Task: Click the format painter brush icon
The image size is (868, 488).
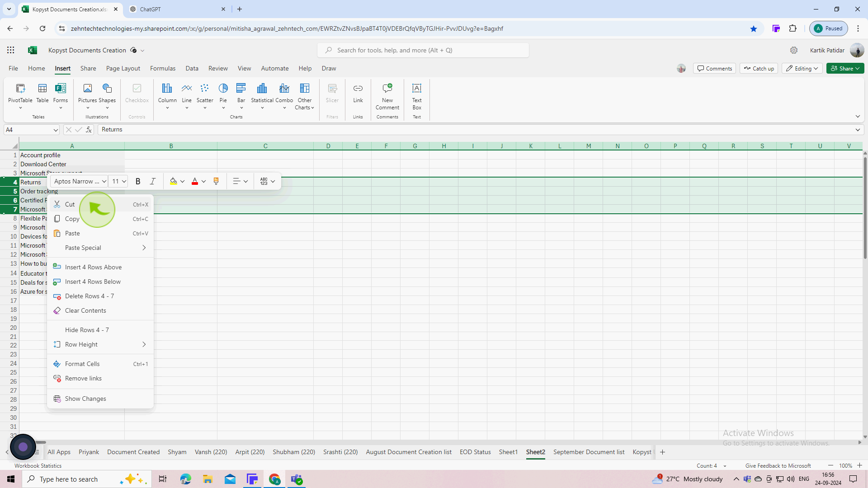Action: coord(216,181)
